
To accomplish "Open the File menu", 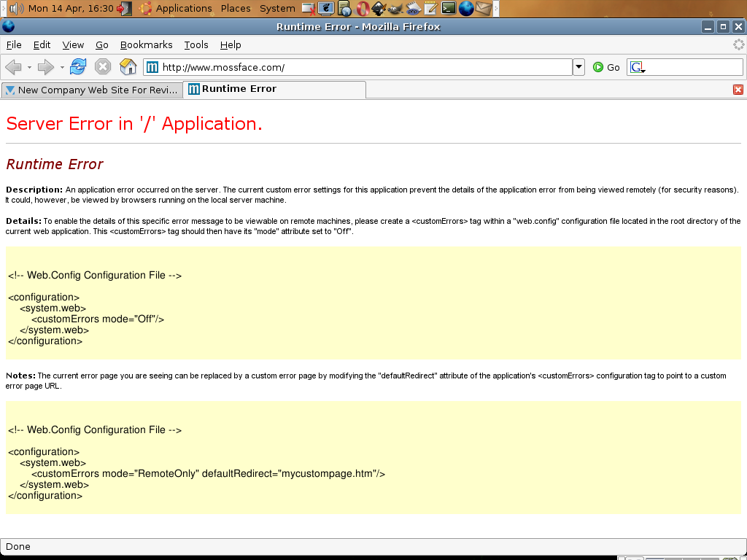I will point(14,44).
